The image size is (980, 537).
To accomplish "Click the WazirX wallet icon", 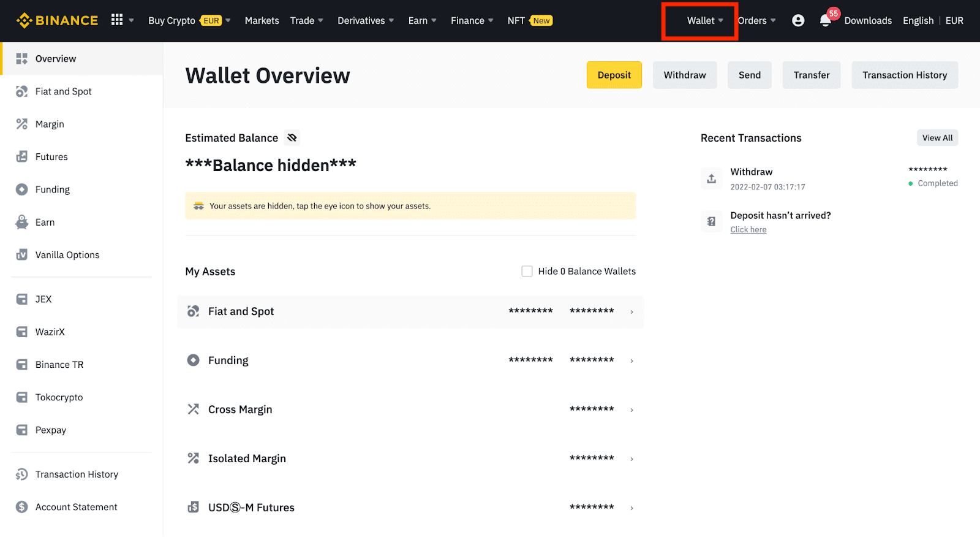I will 22,332.
